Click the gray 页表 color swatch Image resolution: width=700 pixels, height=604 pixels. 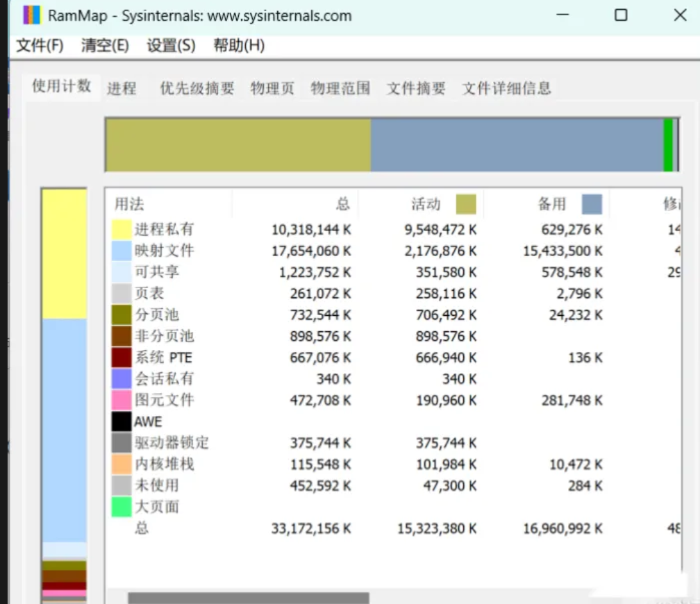pos(121,294)
